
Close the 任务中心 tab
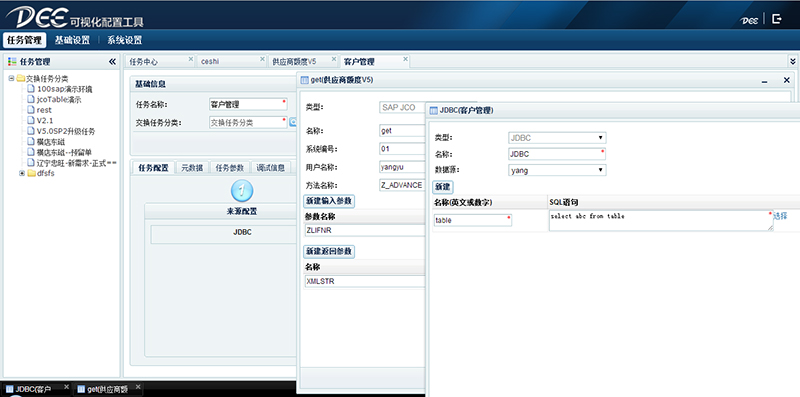[x=191, y=59]
